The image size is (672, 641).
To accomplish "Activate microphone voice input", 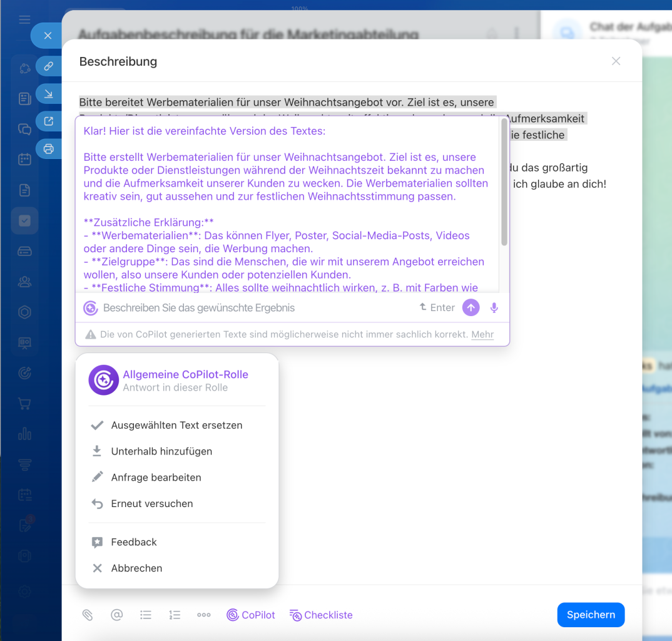I will [x=494, y=307].
